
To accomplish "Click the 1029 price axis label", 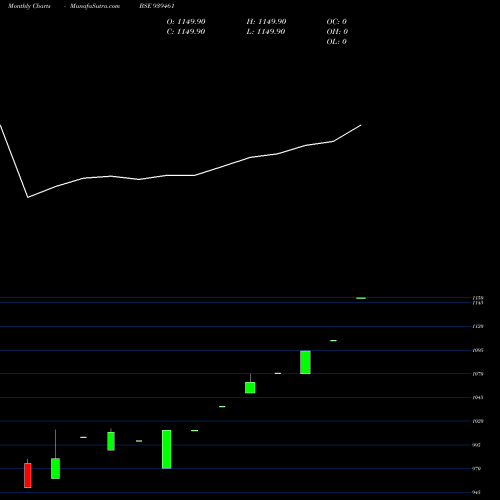I will 478,421.
